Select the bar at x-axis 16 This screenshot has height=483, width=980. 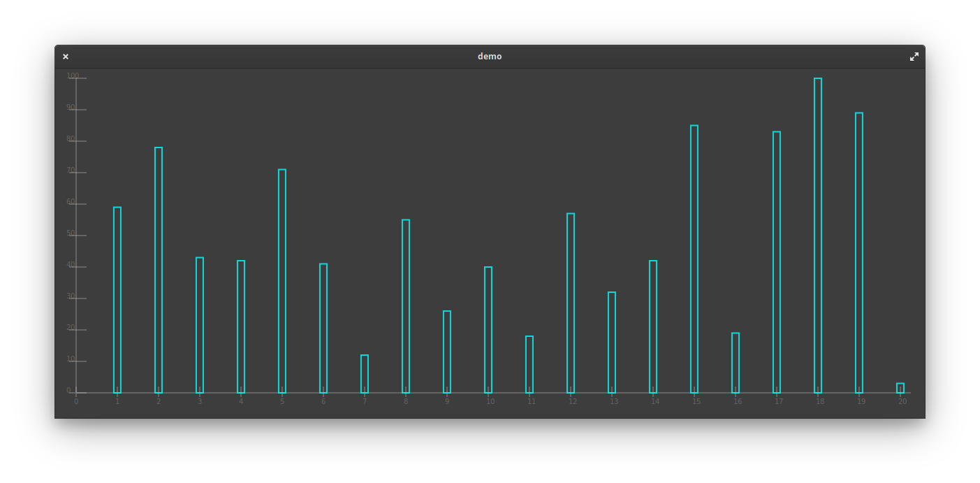tap(736, 363)
